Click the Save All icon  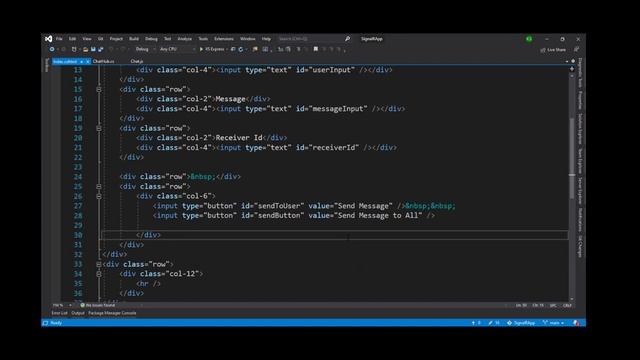[x=100, y=49]
